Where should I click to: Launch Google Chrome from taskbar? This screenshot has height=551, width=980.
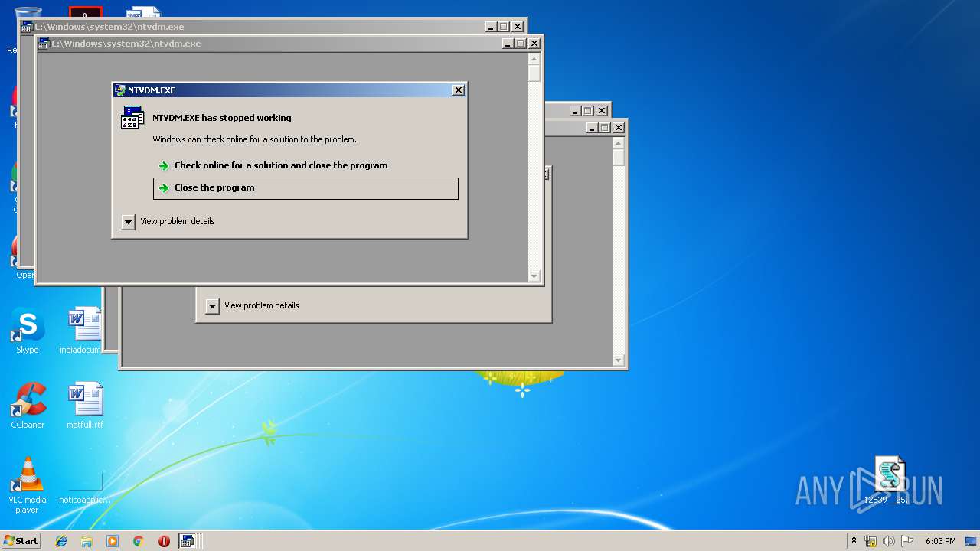point(138,541)
